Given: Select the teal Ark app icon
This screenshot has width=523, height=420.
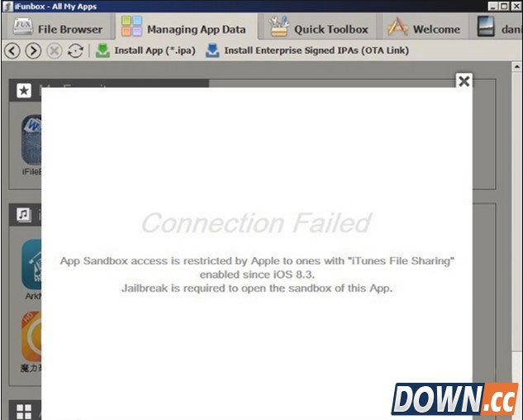Looking at the screenshot, I should tap(31, 265).
